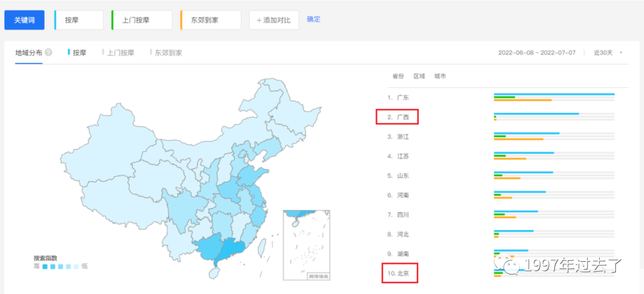The height and width of the screenshot is (294, 644).
Task: Click the darkest 高 swatch in 搜索指数 legend
Action: click(x=45, y=267)
